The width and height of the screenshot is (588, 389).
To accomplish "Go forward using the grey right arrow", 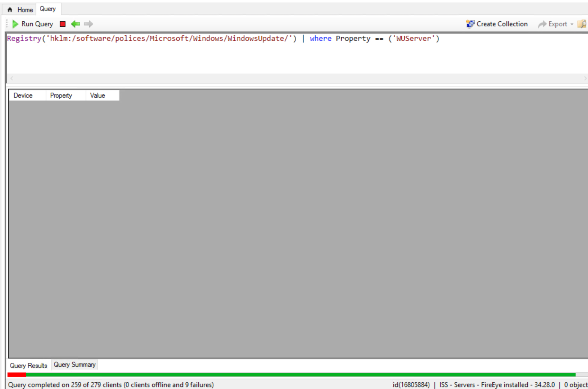I will pyautogui.click(x=88, y=24).
